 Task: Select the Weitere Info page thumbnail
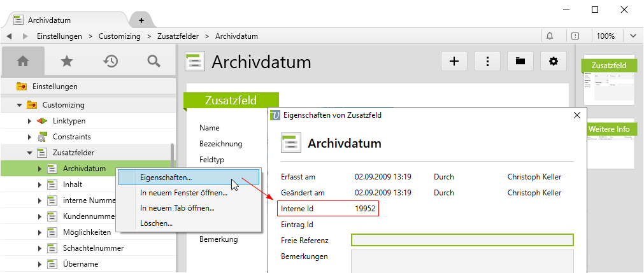609,143
